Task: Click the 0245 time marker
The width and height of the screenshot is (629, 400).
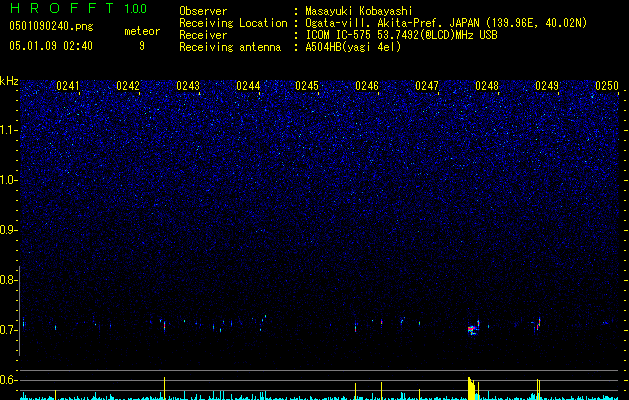Action: 307,86
